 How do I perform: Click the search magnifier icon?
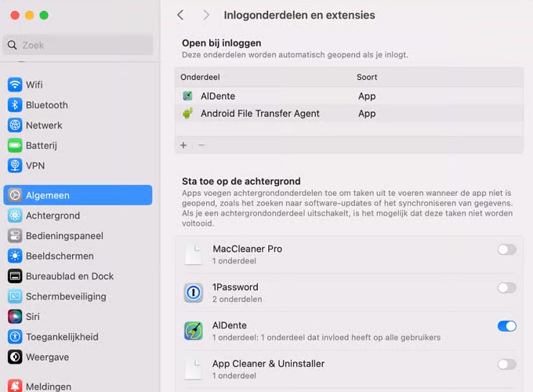click(13, 45)
